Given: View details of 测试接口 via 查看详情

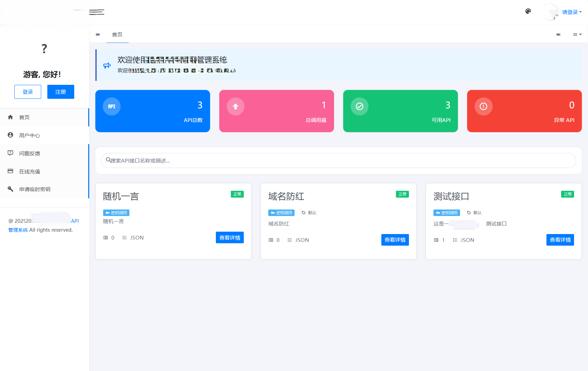Looking at the screenshot, I should pyautogui.click(x=560, y=240).
